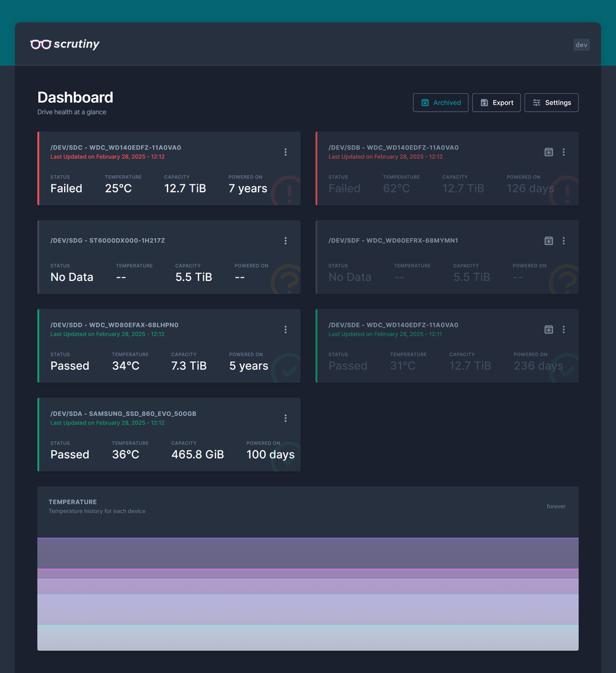Click the archive icon on /dev/sdf card

pos(548,241)
